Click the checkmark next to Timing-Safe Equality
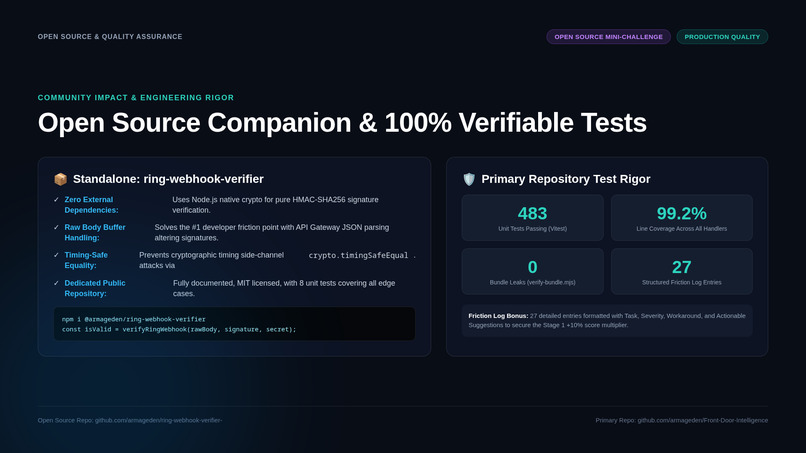 pyautogui.click(x=56, y=255)
